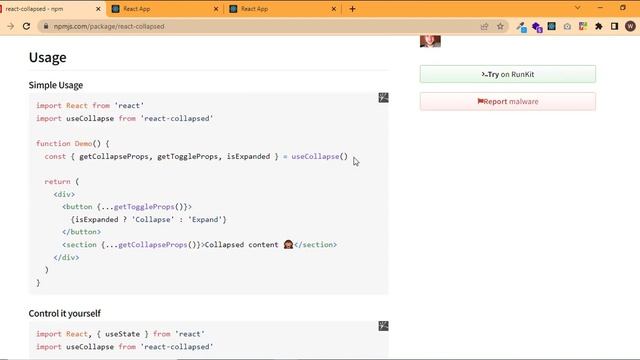Copy the Simple Usage code block
This screenshot has height=360, width=640.
click(383, 98)
